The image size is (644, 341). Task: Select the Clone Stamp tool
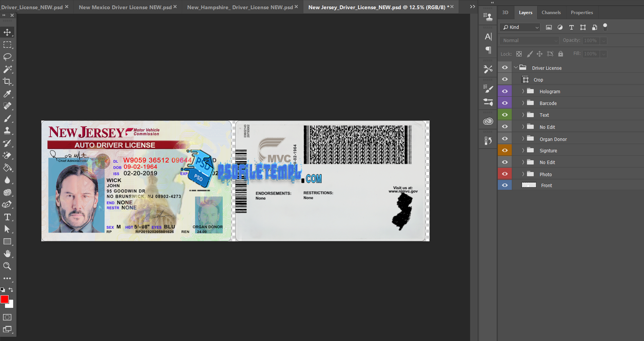click(7, 131)
